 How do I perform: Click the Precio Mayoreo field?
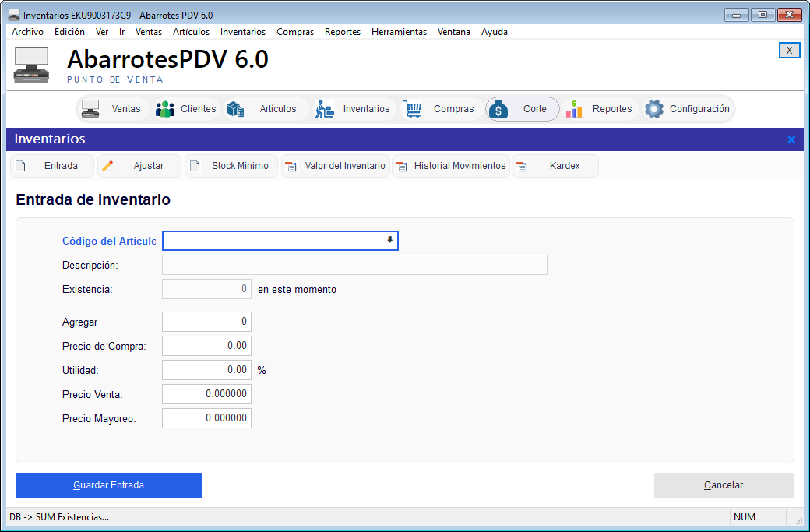tap(206, 418)
